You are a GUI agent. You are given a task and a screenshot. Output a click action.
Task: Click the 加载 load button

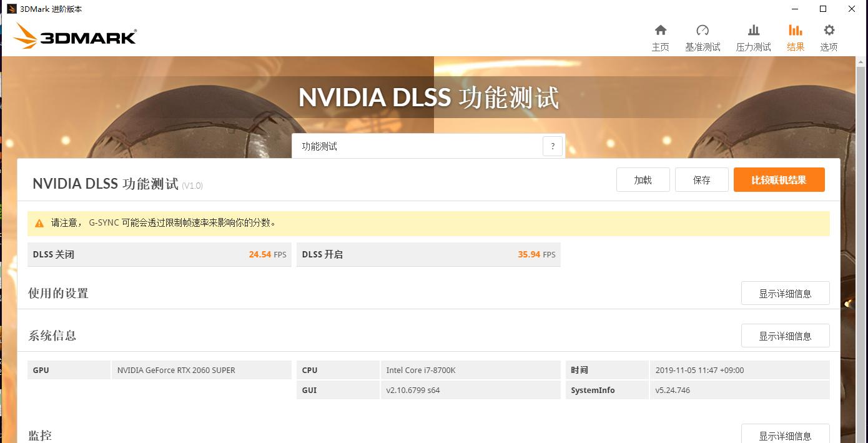(x=643, y=179)
